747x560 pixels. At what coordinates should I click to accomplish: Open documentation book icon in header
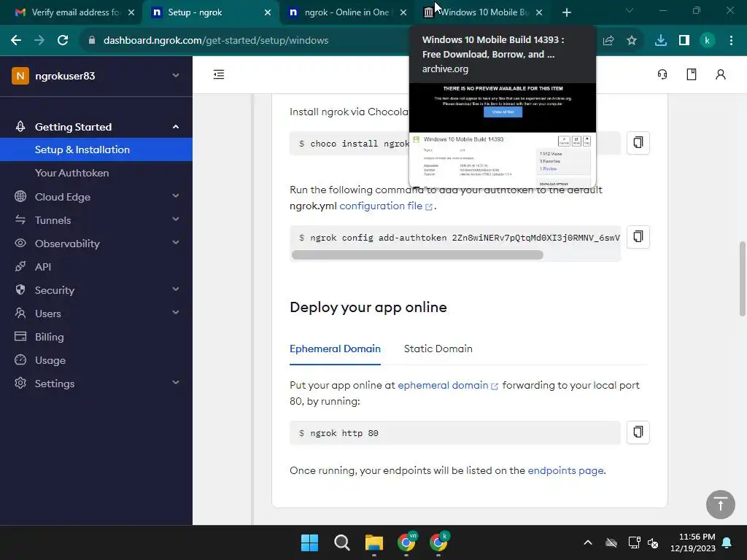click(x=692, y=74)
